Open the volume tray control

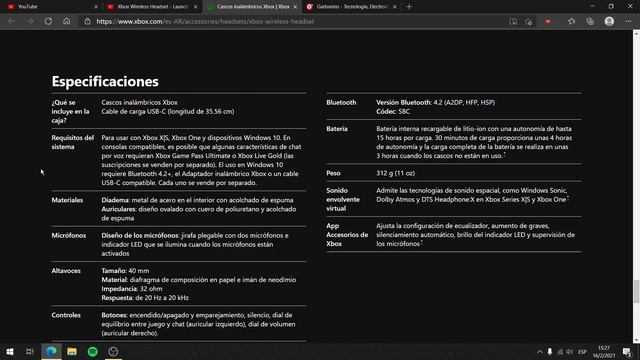click(569, 351)
